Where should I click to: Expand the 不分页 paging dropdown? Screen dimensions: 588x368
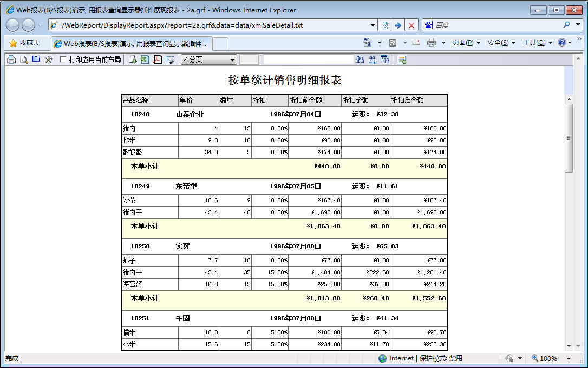click(233, 60)
